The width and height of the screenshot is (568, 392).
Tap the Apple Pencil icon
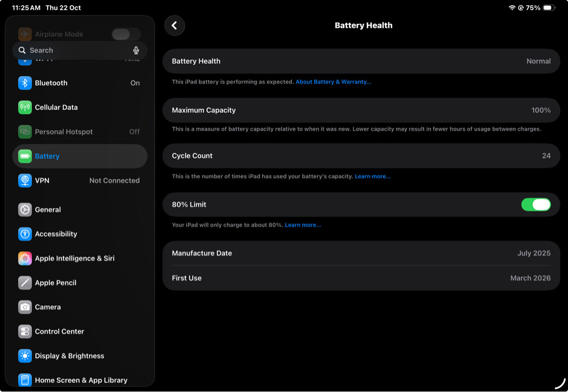point(25,282)
